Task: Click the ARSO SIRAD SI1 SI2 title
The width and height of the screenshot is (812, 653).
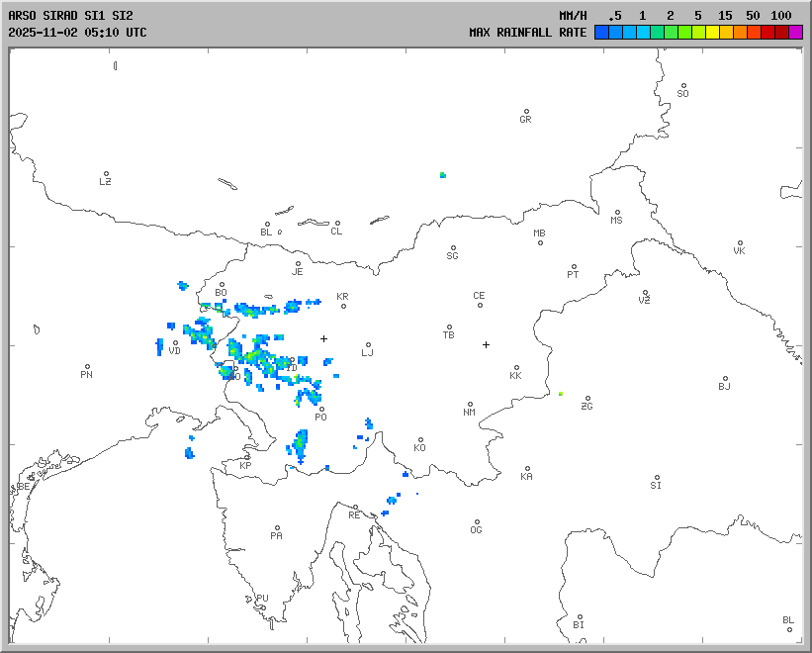Action: click(69, 16)
